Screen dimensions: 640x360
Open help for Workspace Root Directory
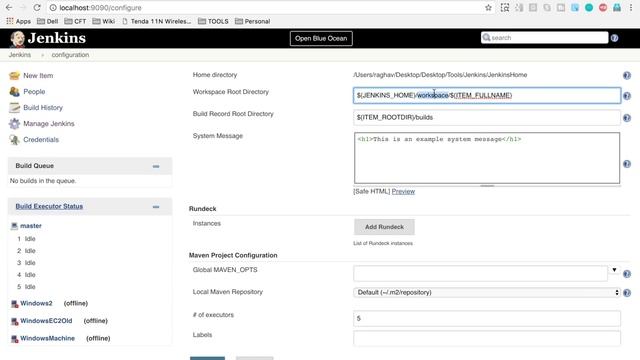pos(627,96)
